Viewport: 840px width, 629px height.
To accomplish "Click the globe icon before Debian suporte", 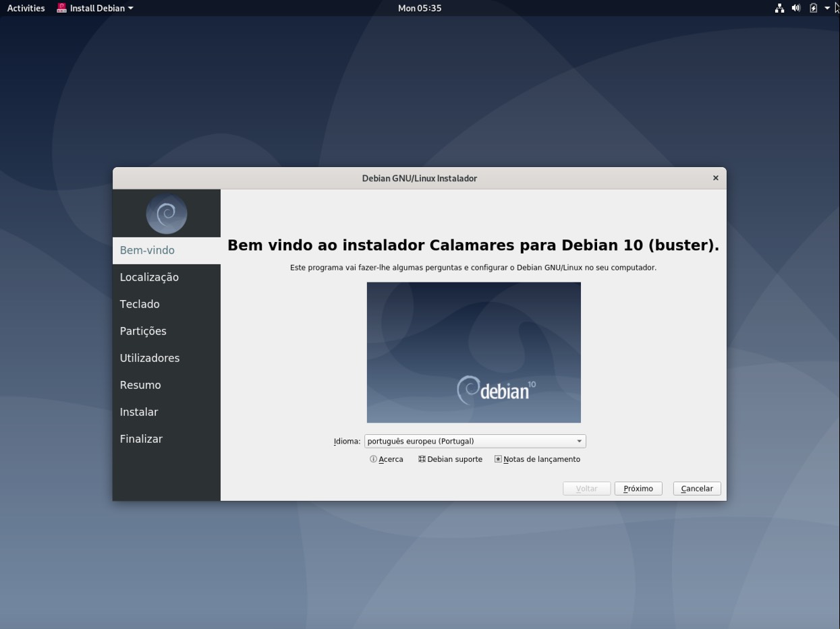I will [422, 458].
